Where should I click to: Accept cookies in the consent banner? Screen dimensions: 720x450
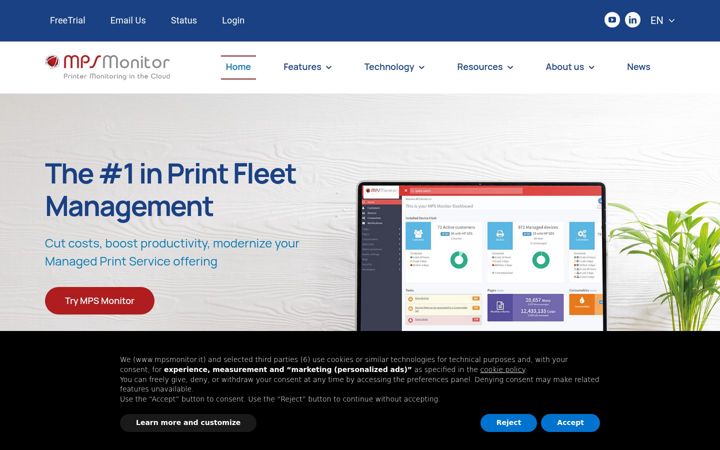pos(570,422)
